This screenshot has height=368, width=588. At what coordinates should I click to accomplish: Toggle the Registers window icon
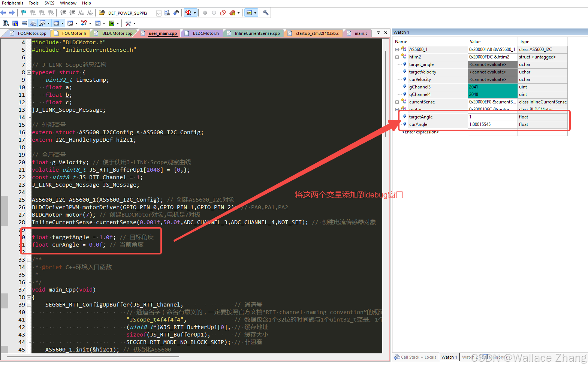click(x=24, y=23)
